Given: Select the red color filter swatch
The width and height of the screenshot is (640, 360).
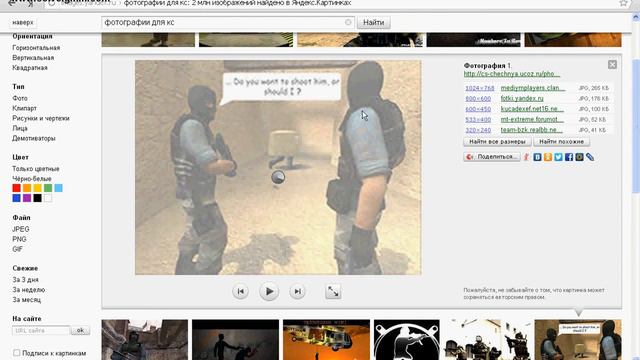Looking at the screenshot, I should click(x=16, y=188).
